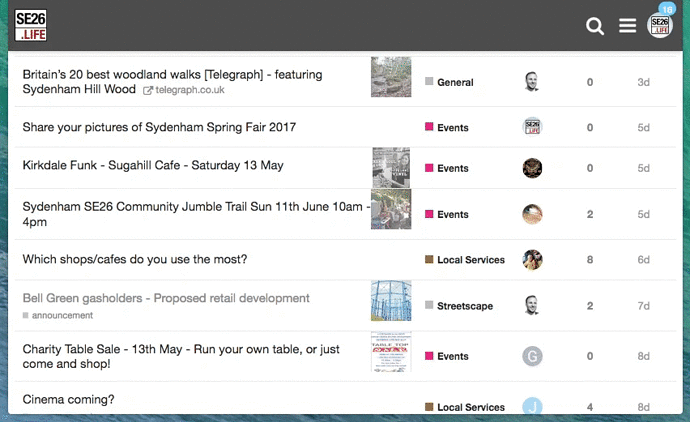Image resolution: width=690 pixels, height=422 pixels.
Task: Filter by General category on woodland walks row
Action: [455, 82]
